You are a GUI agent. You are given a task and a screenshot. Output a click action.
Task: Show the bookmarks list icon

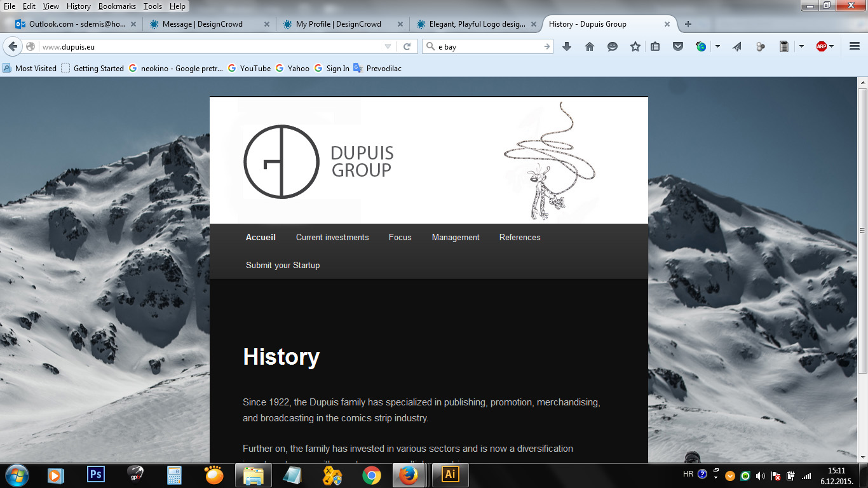[x=655, y=46]
